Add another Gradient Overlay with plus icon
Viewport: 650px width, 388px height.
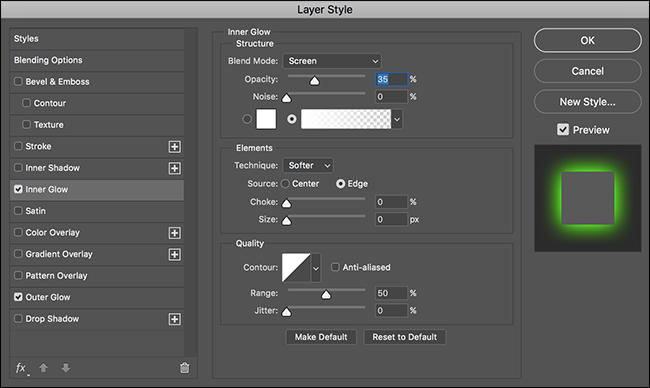(x=175, y=255)
